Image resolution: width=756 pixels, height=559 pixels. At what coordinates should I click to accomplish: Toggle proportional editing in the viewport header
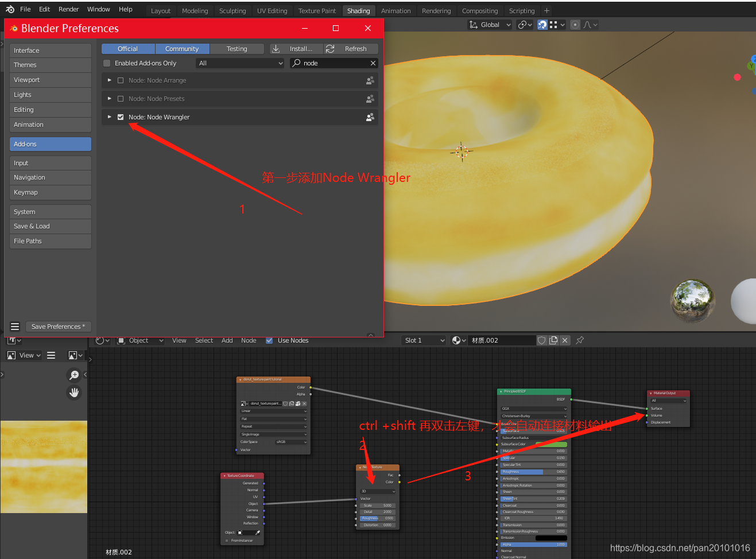575,25
